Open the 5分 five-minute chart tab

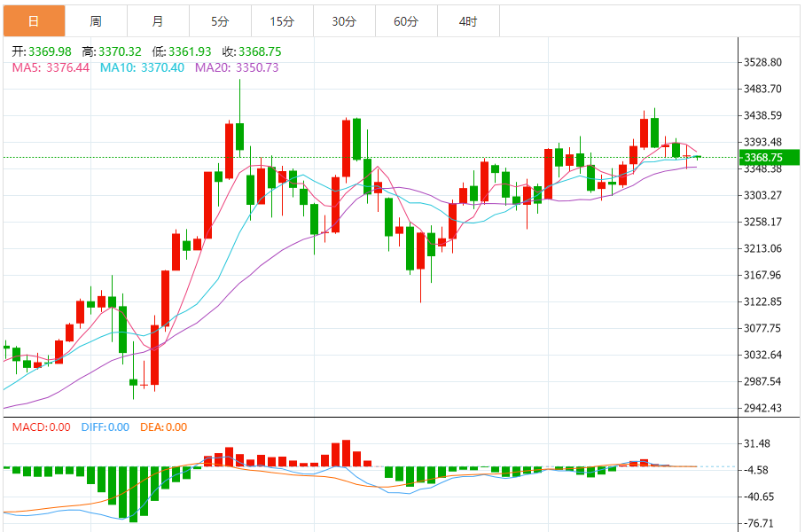pyautogui.click(x=220, y=21)
